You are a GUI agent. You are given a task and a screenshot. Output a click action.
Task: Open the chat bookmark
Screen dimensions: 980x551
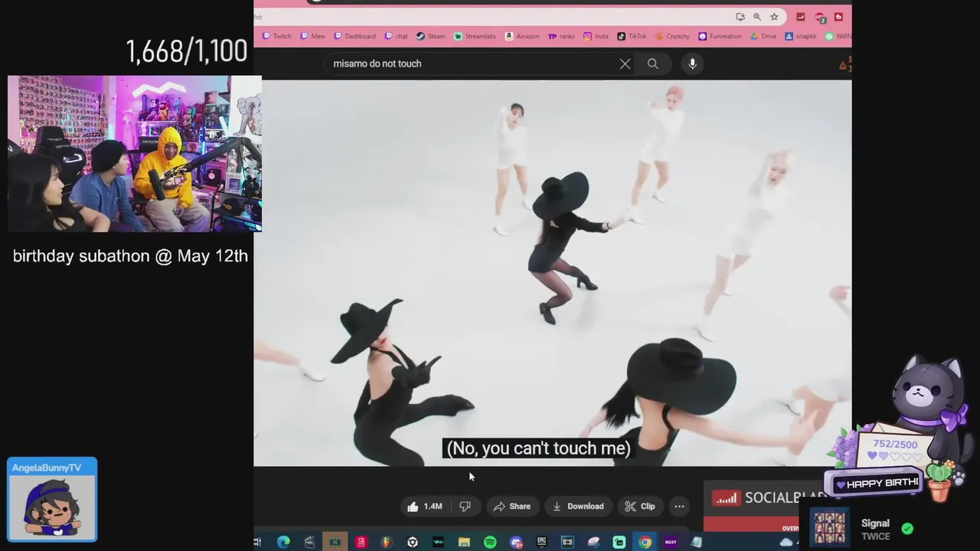pos(397,36)
